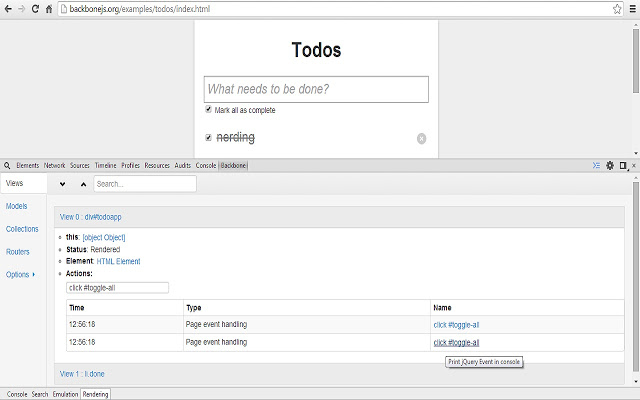
Task: Open the HTML Element link
Action: click(118, 261)
